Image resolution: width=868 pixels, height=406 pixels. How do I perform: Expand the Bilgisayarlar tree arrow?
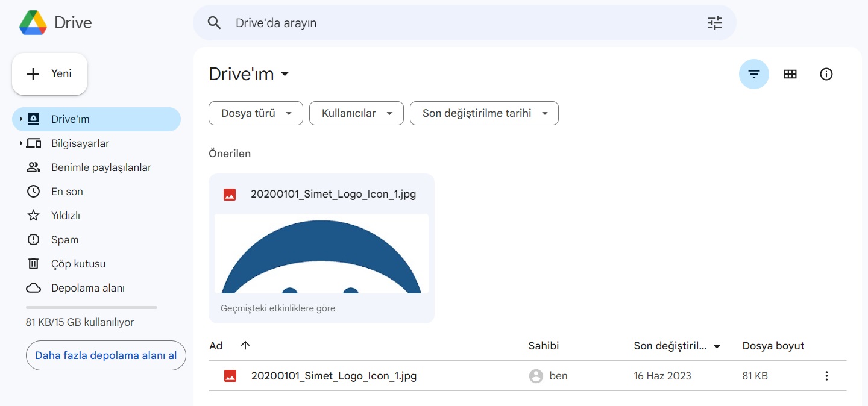pyautogui.click(x=21, y=143)
